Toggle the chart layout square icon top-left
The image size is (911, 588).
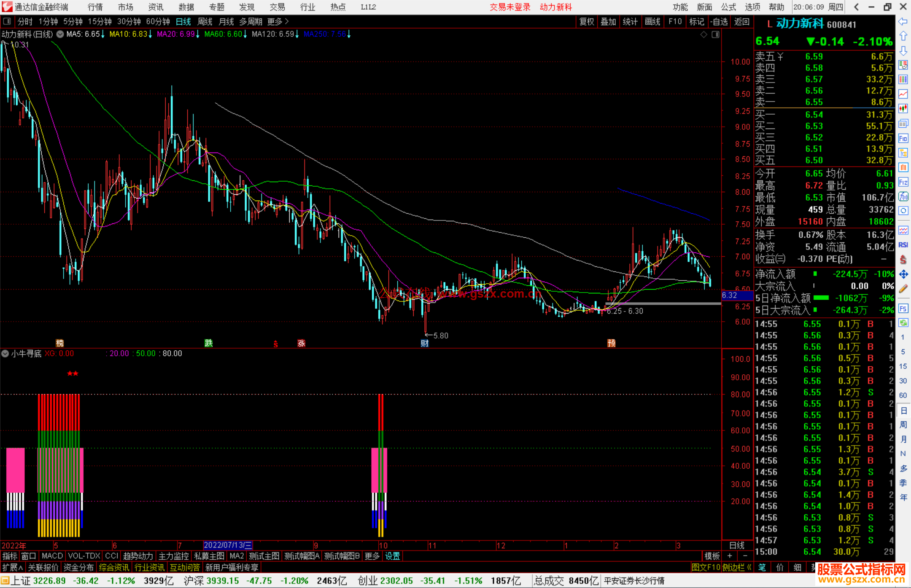7,21
